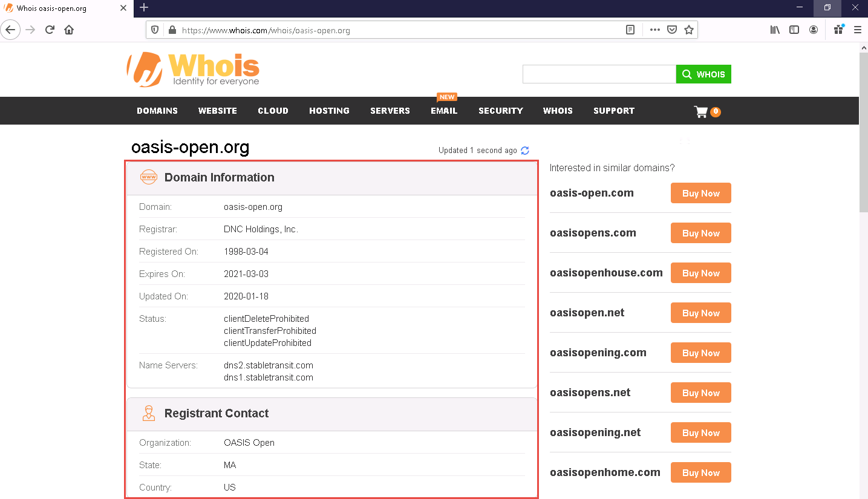Click the Firefox reload page button
This screenshot has height=499, width=868.
50,30
